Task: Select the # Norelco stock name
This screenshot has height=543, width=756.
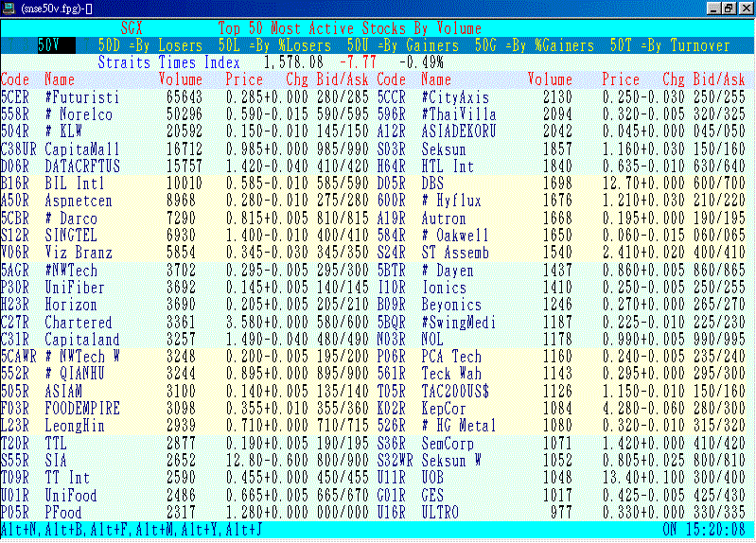Action: [79, 114]
